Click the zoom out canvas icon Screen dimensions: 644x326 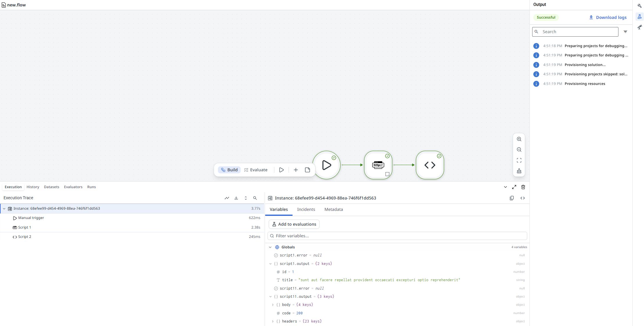tap(519, 149)
